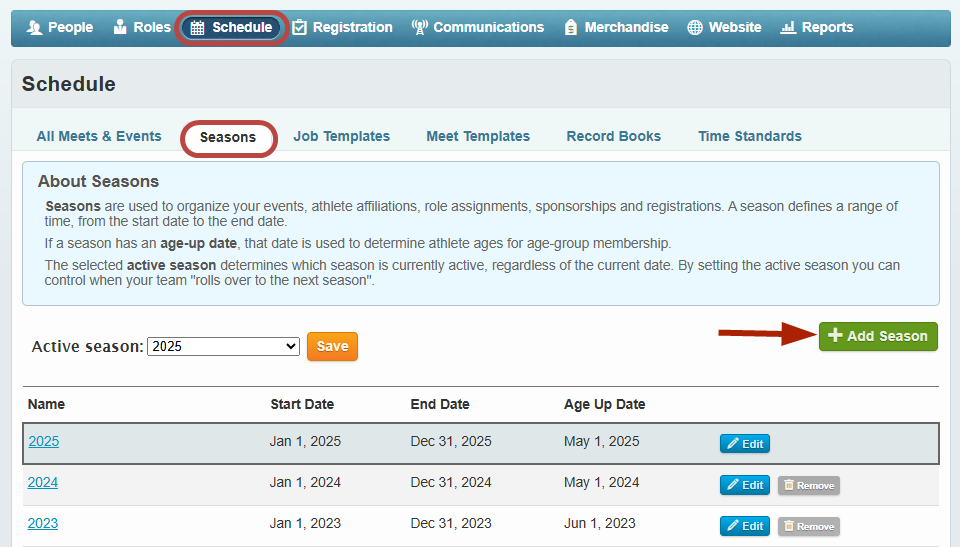Go to the Merchandise section
The height and width of the screenshot is (547, 960).
616,27
